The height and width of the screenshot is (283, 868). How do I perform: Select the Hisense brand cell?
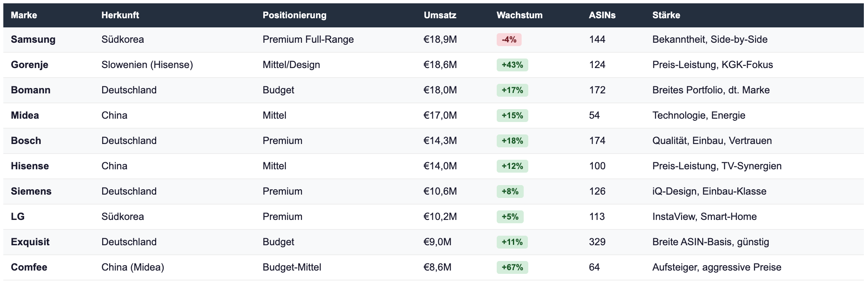click(30, 166)
